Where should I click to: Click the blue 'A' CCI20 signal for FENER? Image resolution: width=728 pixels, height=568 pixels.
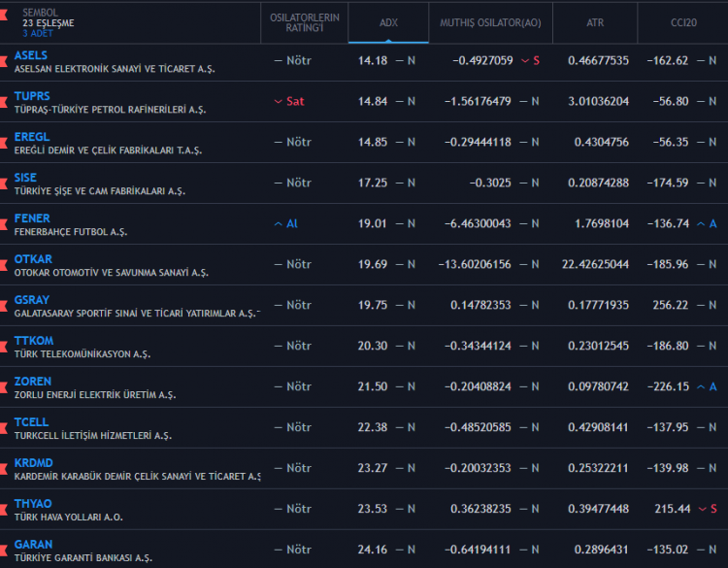tap(707, 224)
